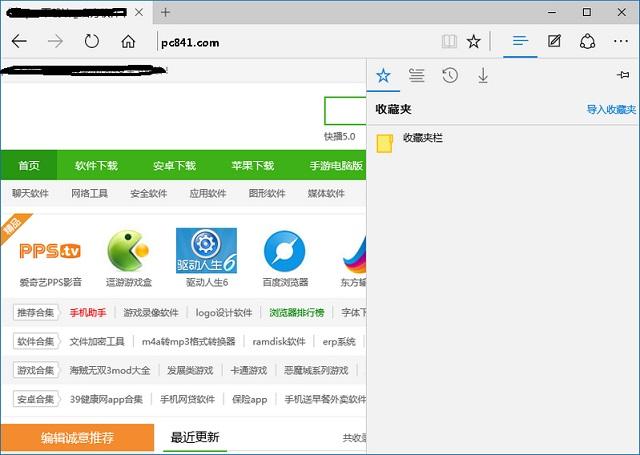Click the 文件加密工具 link
The height and width of the screenshot is (455, 640).
[97, 342]
